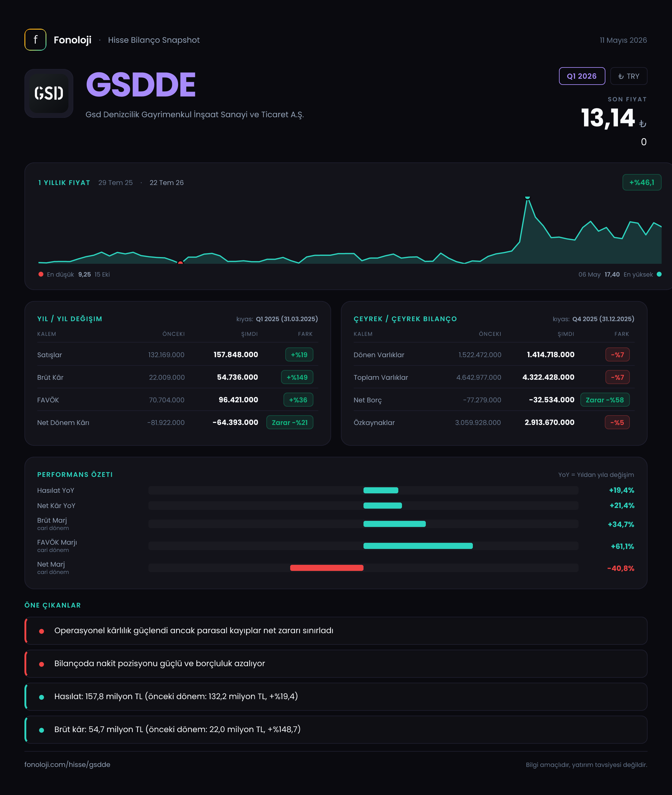Screen dimensions: 672x795
Task: Click the Q4 2025 (31.12.2025) comparison label
Action: (x=603, y=319)
